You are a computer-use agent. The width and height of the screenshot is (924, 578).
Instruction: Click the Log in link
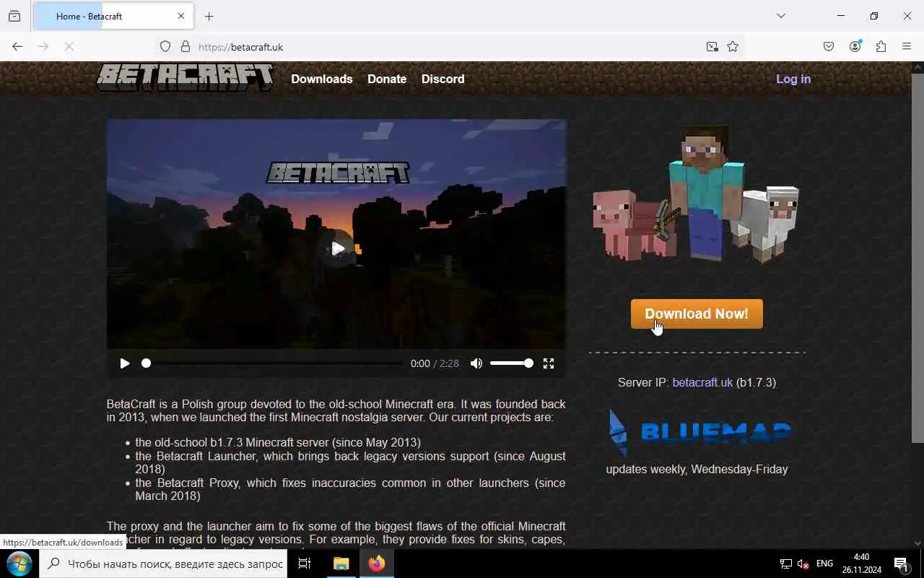click(793, 79)
